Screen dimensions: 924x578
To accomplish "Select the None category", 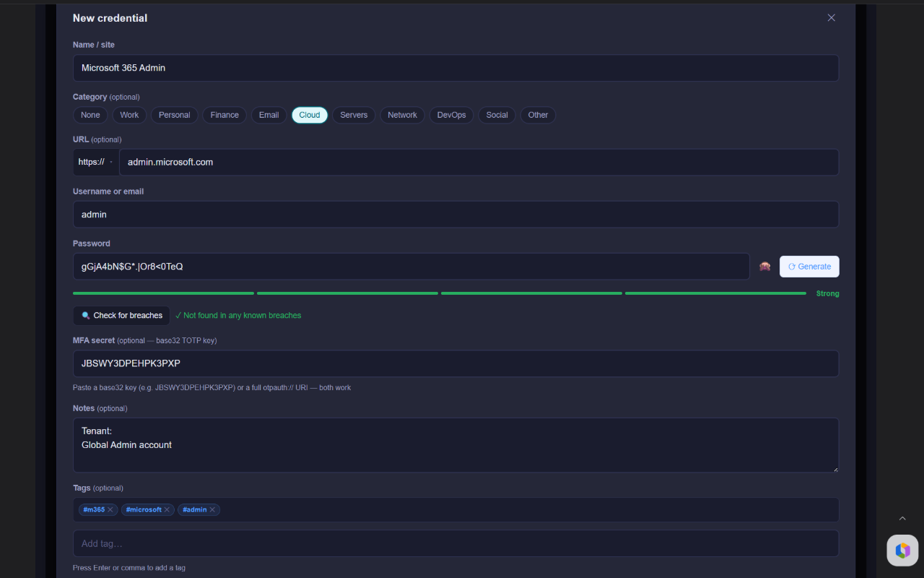I will point(90,115).
